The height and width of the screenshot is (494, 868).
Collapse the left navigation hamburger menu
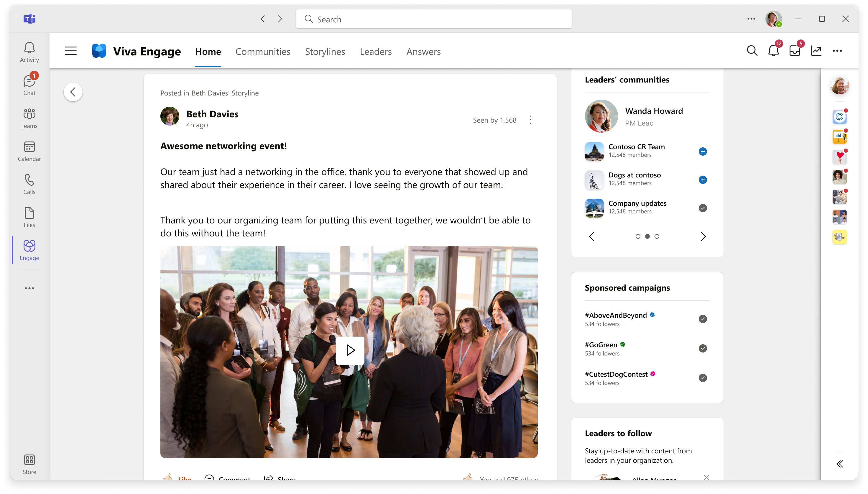(70, 51)
